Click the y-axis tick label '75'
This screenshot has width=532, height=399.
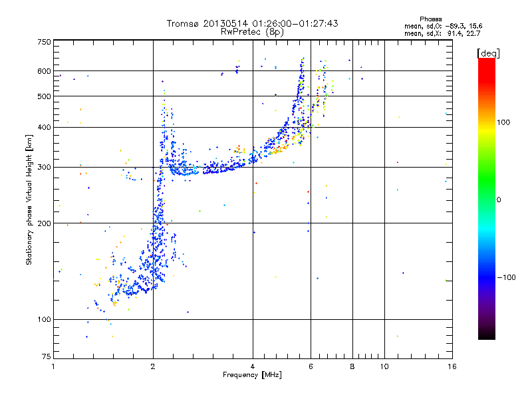[x=47, y=356]
